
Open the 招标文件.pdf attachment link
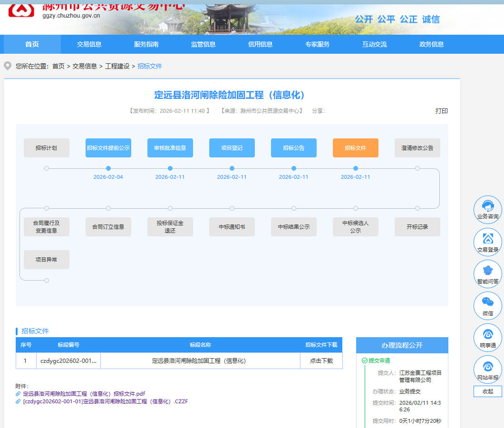point(84,394)
